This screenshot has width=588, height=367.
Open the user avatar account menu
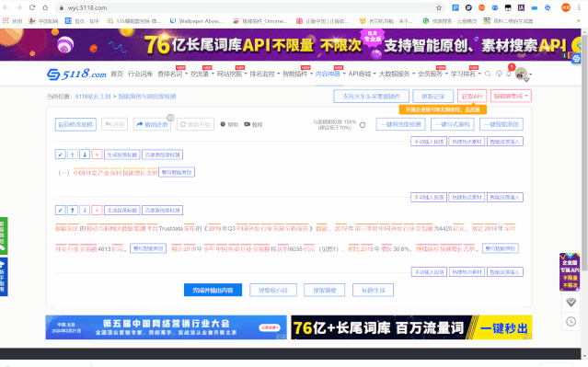click(x=523, y=74)
